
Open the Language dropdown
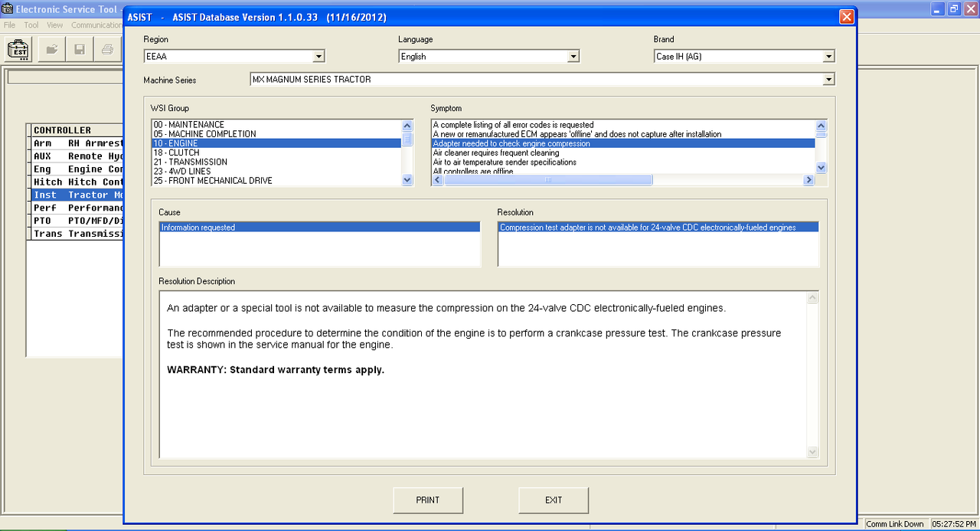(573, 57)
